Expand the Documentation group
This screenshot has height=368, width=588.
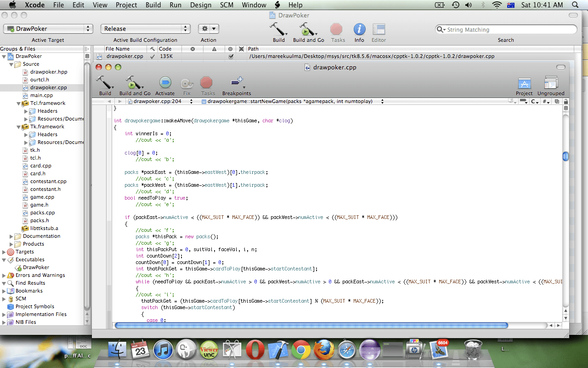click(x=11, y=236)
